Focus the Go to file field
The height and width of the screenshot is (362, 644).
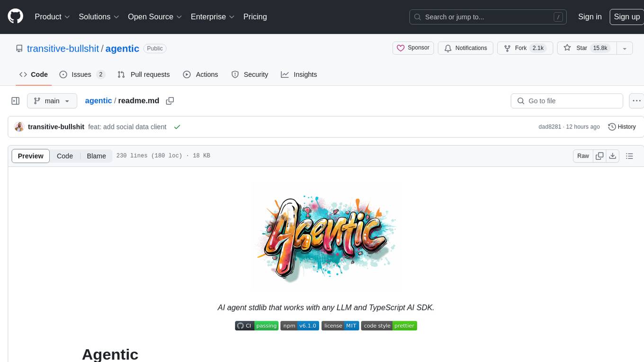[567, 101]
